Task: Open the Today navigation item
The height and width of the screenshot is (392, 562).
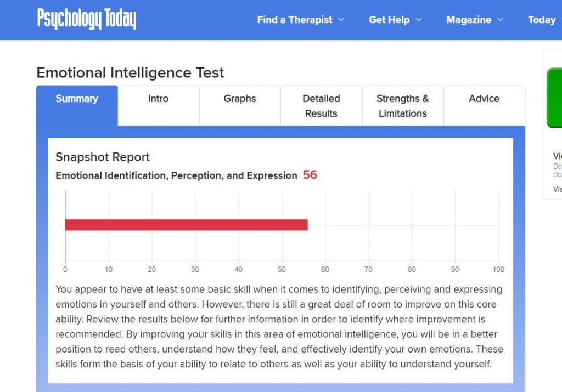Action: point(542,20)
